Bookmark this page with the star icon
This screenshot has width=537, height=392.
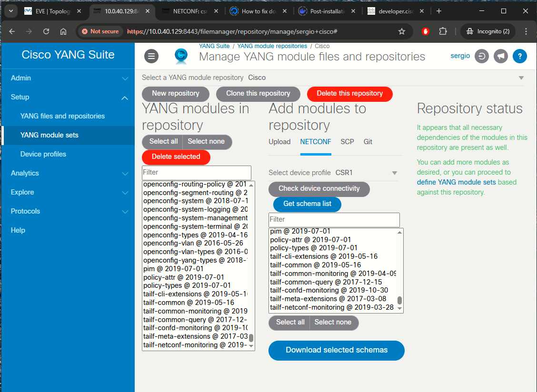pos(402,31)
